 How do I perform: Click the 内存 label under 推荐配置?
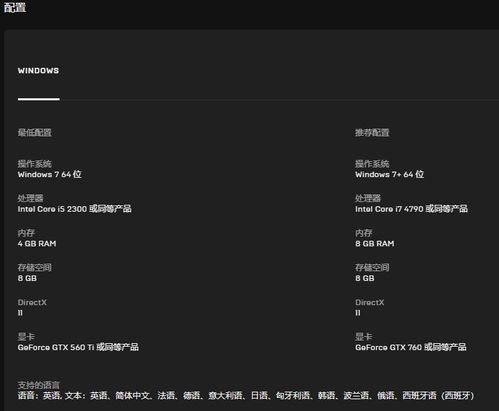[364, 233]
